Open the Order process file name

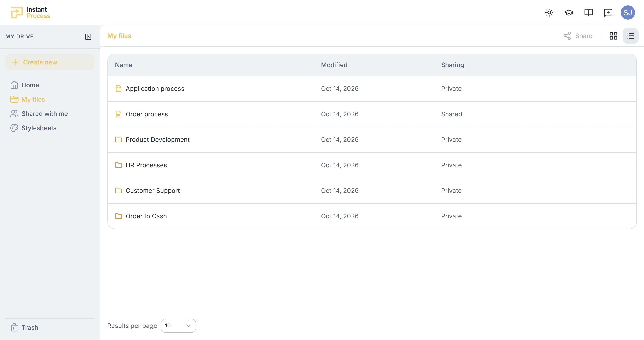[x=147, y=114]
